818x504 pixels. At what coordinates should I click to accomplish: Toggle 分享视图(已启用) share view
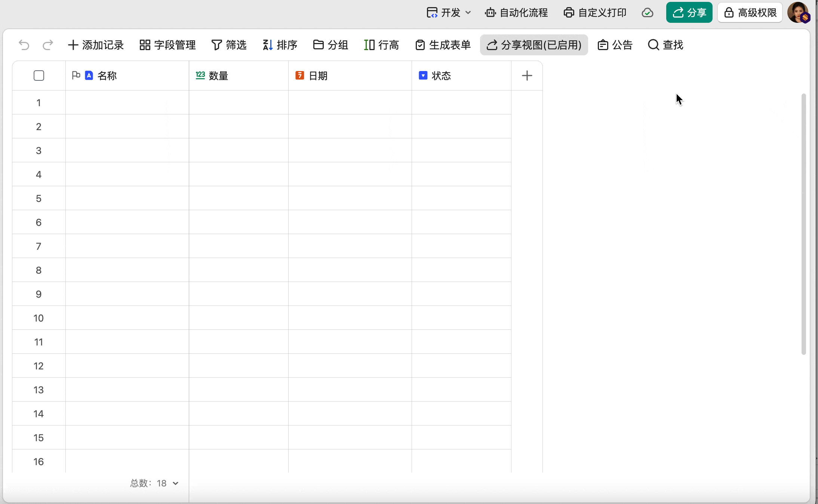point(534,45)
